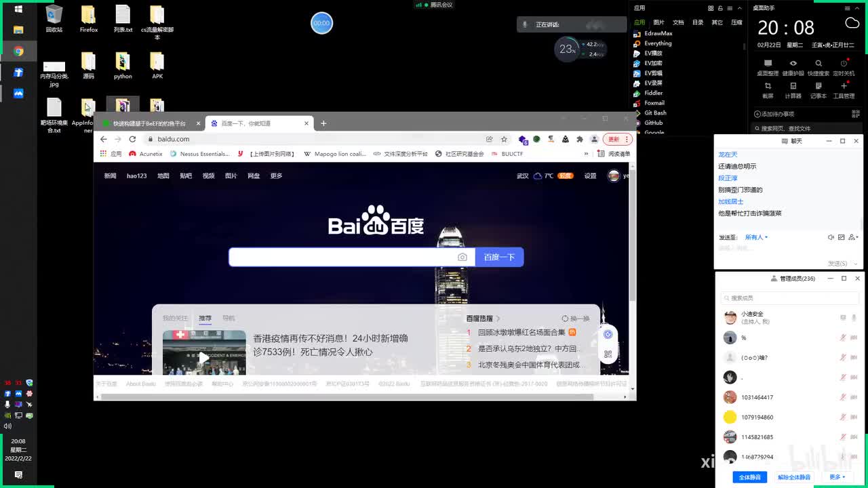868x488 pixels.
Task: Open the 计算器 calculator tool
Action: click(x=793, y=90)
